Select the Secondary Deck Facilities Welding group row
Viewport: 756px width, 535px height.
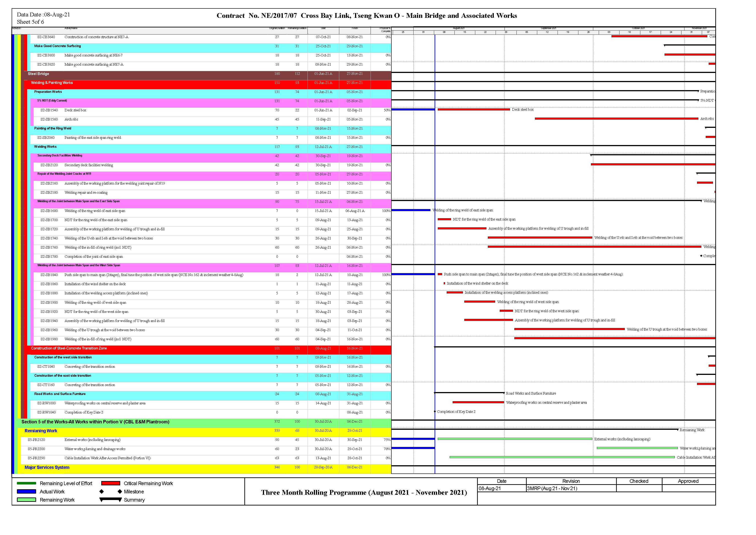click(x=212, y=158)
